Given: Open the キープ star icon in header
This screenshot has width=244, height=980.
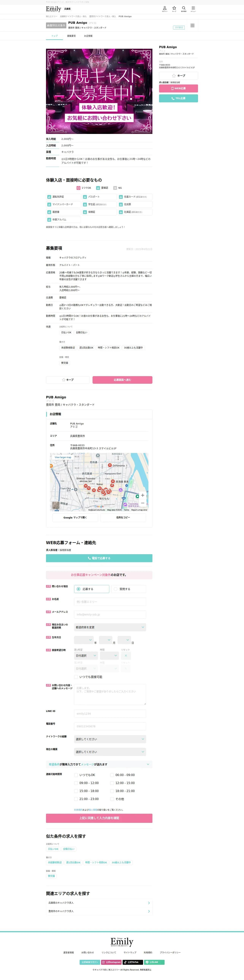Looking at the screenshot, I should coord(174,9).
